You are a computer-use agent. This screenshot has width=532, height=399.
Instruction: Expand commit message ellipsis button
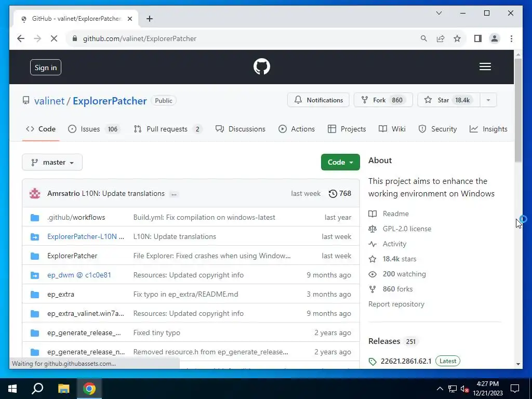pyautogui.click(x=174, y=194)
